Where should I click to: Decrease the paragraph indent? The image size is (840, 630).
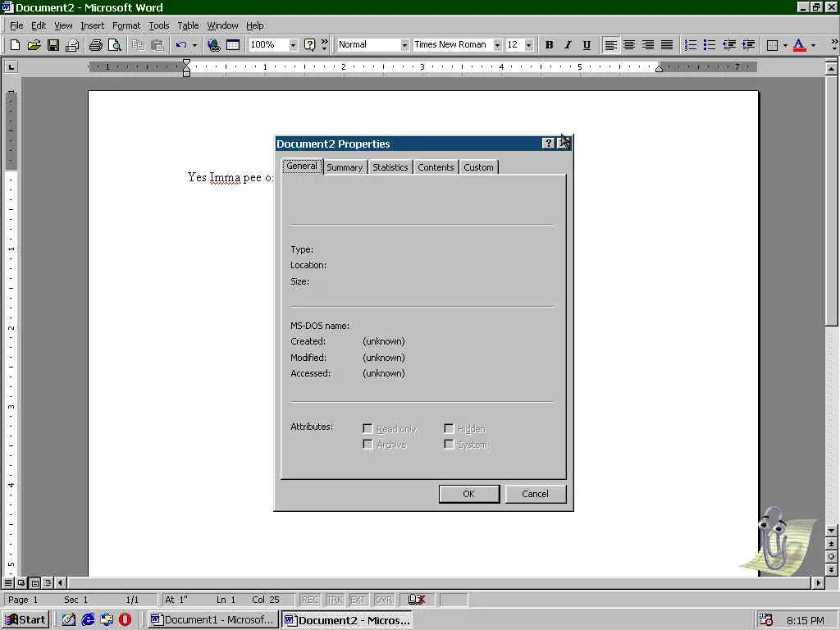729,45
